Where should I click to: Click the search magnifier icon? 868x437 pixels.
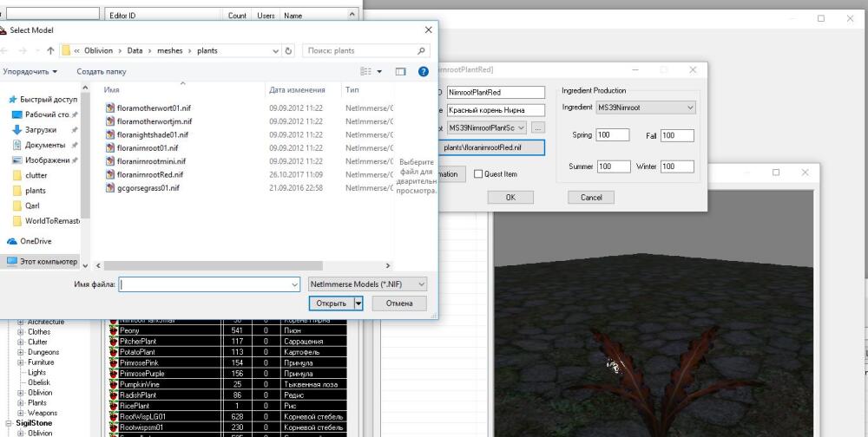421,50
